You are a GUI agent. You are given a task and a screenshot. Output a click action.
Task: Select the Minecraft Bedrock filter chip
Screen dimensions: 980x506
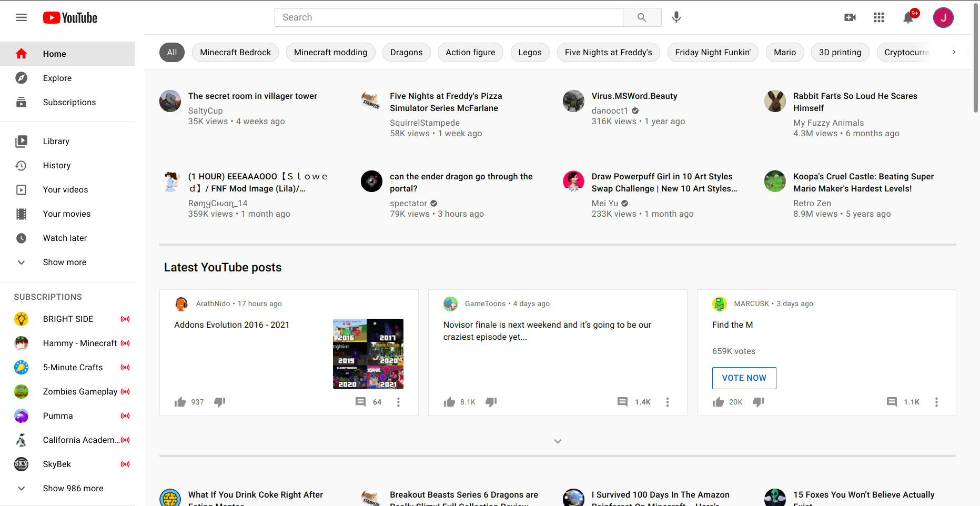(x=235, y=52)
